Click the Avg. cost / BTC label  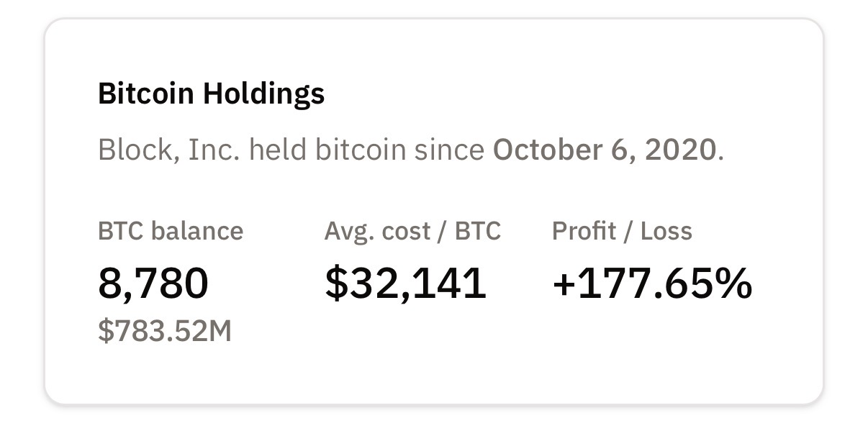(x=412, y=231)
